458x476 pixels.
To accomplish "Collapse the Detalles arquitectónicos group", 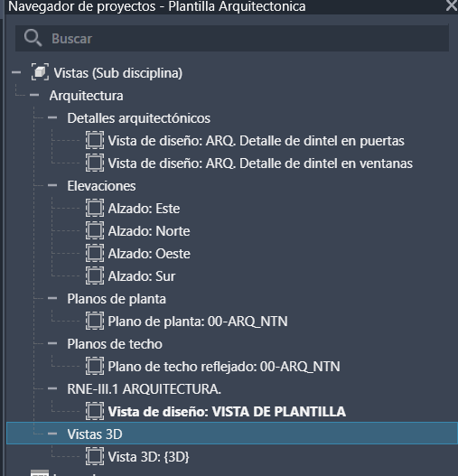I will click(x=52, y=117).
